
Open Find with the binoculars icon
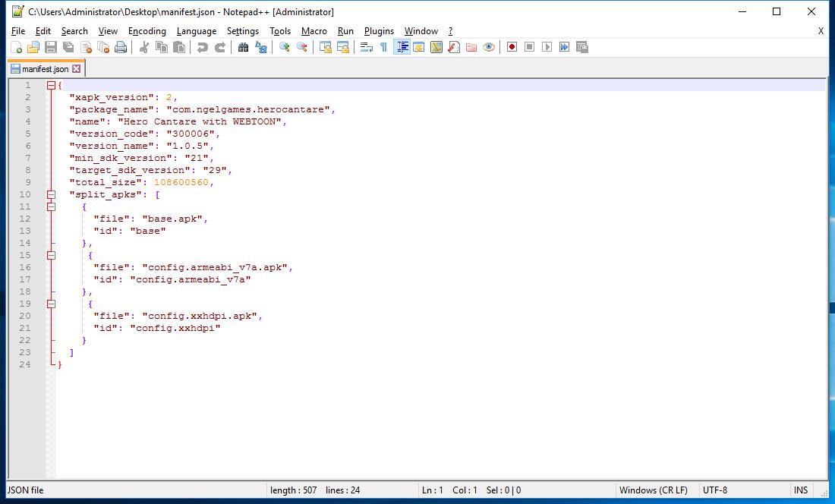pyautogui.click(x=244, y=47)
